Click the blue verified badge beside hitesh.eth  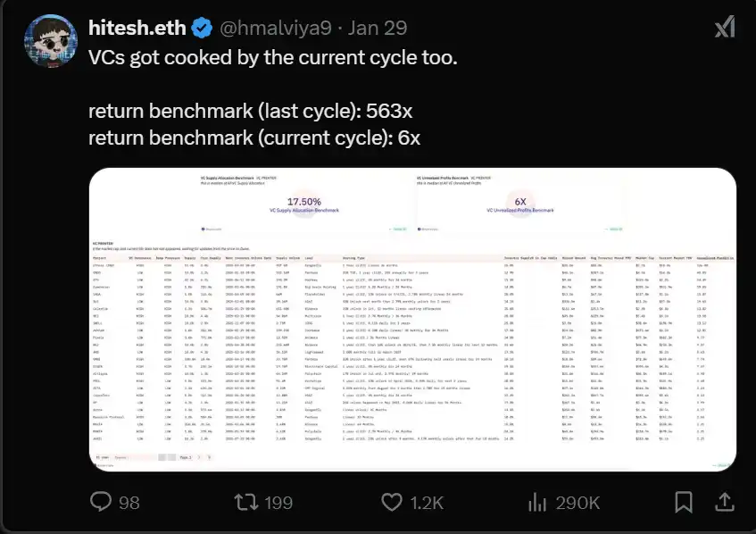pos(202,28)
